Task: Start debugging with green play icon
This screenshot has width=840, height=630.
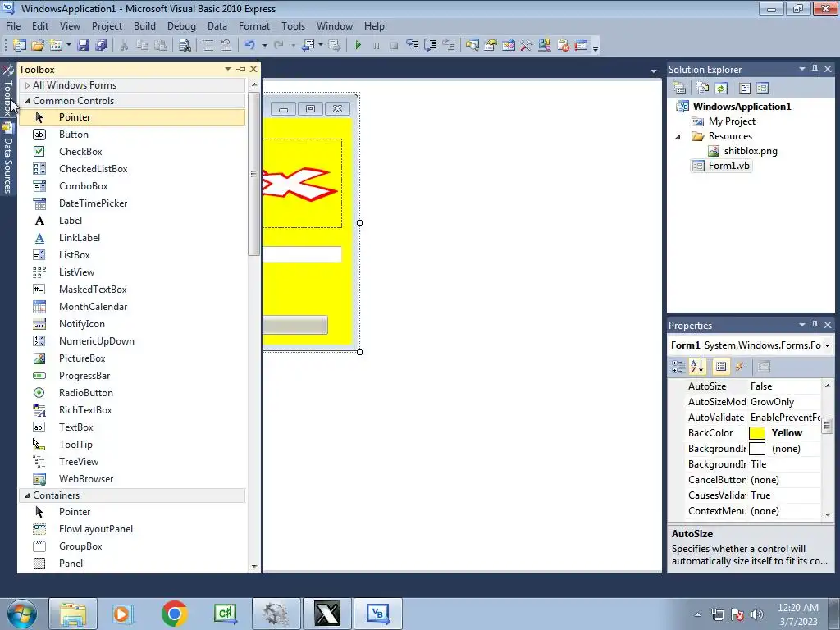Action: pyautogui.click(x=358, y=46)
